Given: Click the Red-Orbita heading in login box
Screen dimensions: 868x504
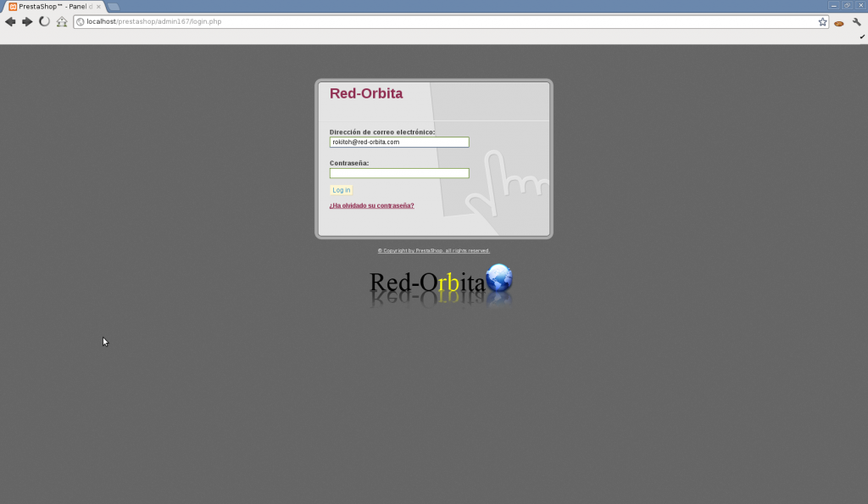Looking at the screenshot, I should (x=366, y=93).
